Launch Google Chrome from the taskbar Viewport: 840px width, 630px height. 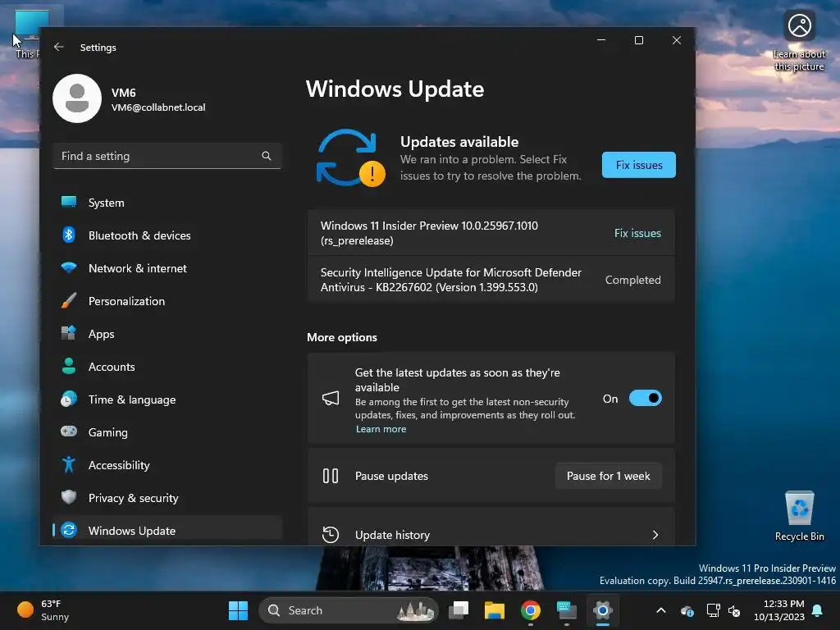531,610
